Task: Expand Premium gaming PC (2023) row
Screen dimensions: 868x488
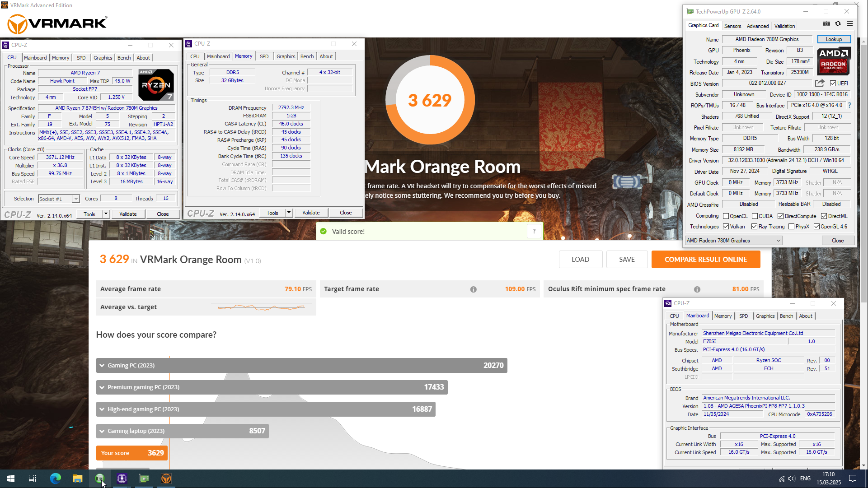Action: [x=272, y=387]
